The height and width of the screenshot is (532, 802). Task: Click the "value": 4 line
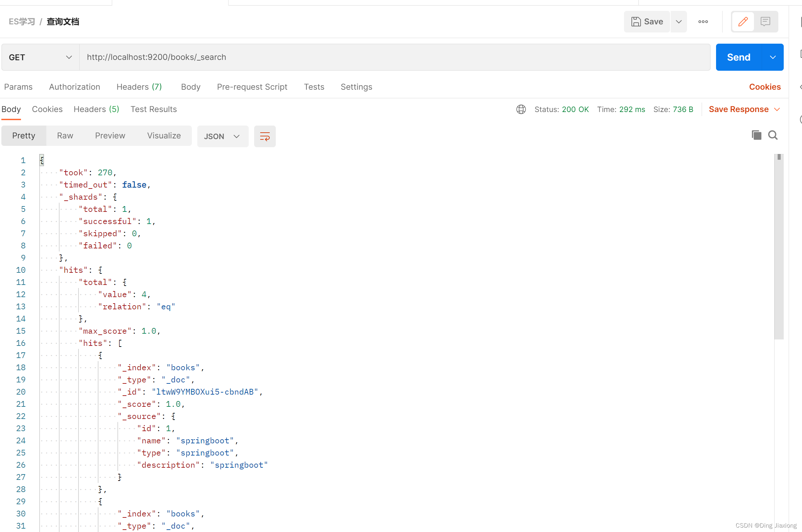point(124,294)
